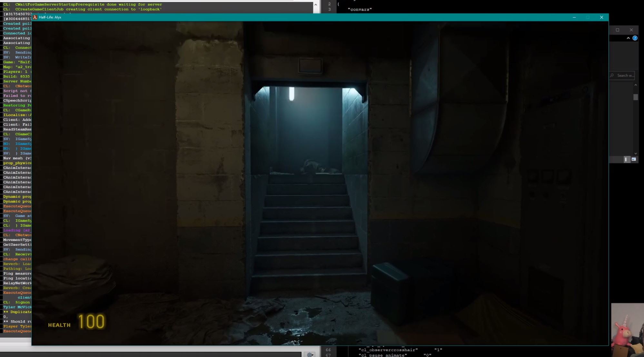Open the blue help icon in the right window

coord(635,38)
